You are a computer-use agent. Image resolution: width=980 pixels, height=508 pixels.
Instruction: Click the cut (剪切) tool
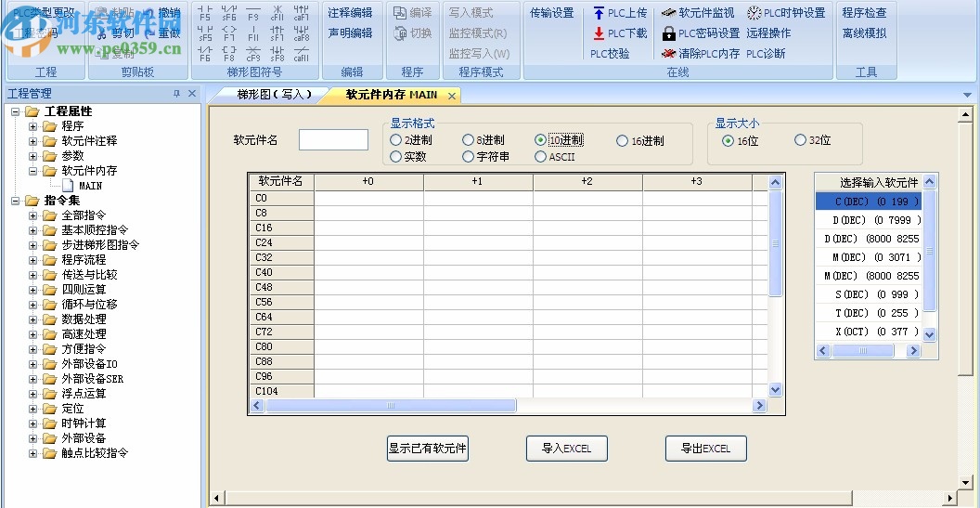[115, 33]
